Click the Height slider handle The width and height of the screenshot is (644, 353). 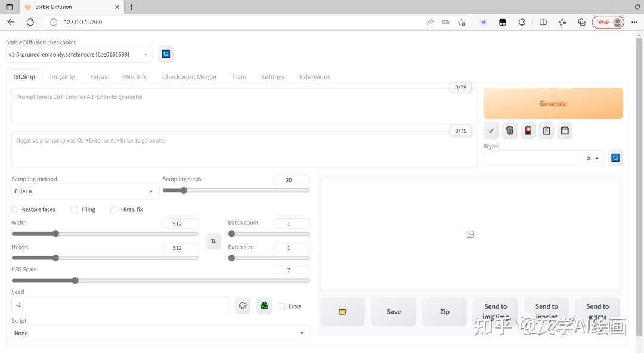point(56,258)
